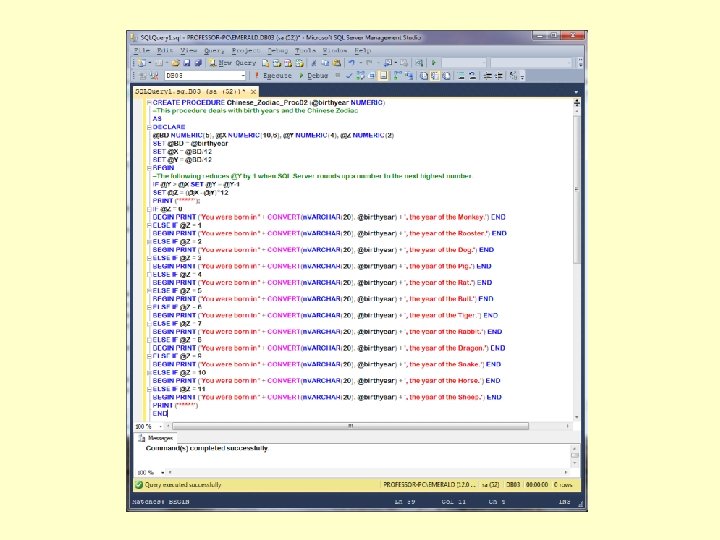Screen dimensions: 720x540
Task: Collapse the ELSE IF @Z = 1 block
Action: pos(149,225)
